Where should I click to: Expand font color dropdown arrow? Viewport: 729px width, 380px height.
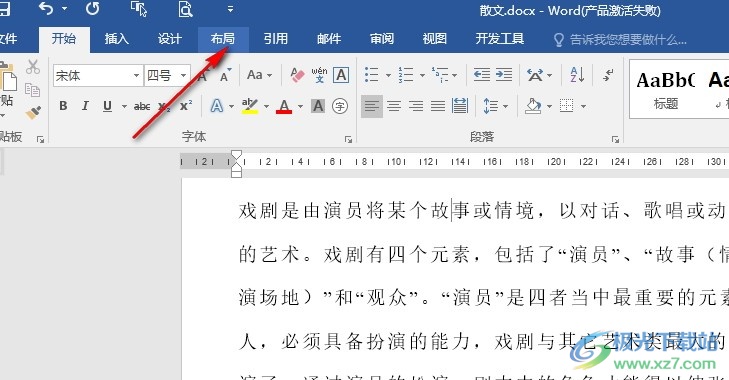300,107
